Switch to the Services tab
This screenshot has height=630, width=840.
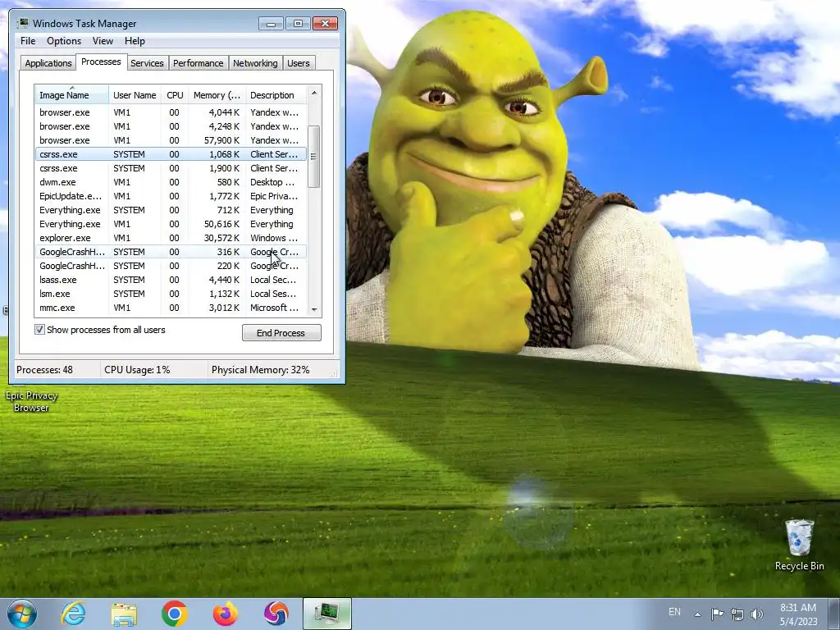point(147,63)
